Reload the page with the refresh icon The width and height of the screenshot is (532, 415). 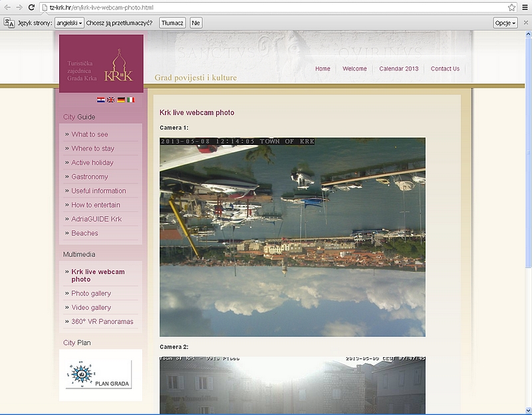coord(31,7)
